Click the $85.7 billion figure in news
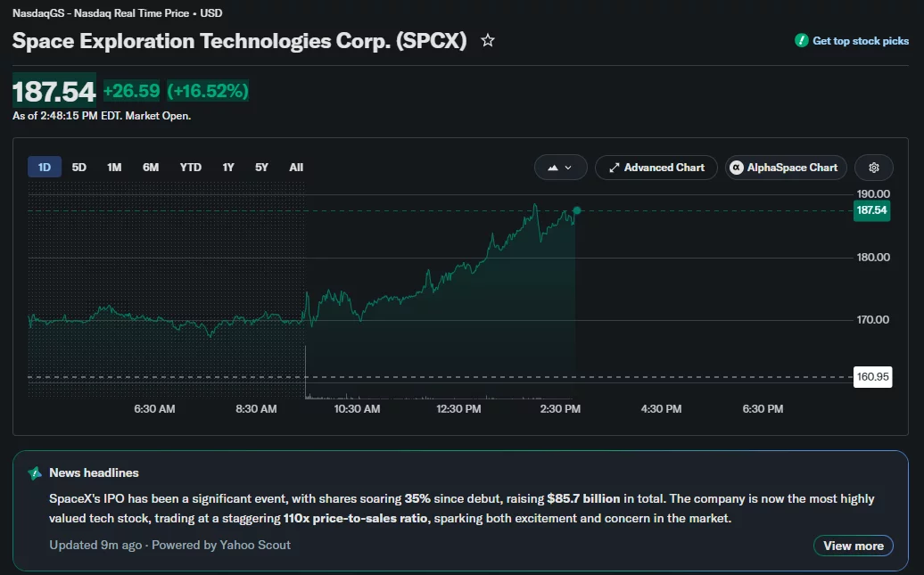 (x=583, y=498)
